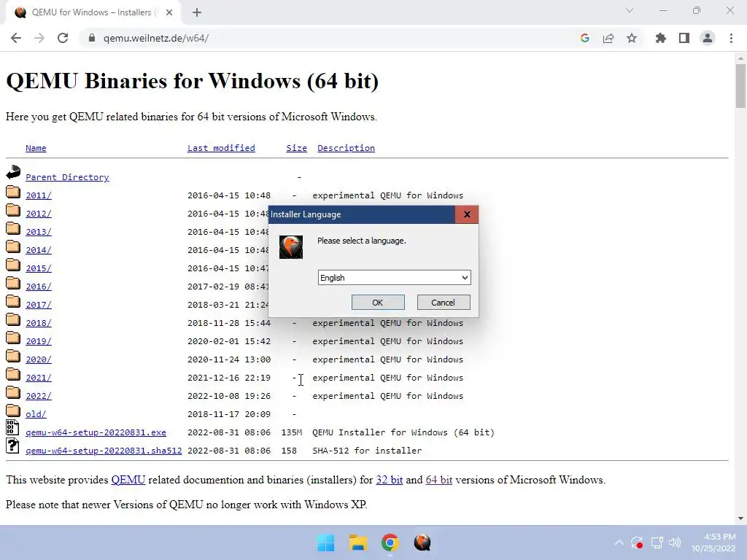The width and height of the screenshot is (747, 560).
Task: Open the Parent Directory link
Action: click(67, 177)
